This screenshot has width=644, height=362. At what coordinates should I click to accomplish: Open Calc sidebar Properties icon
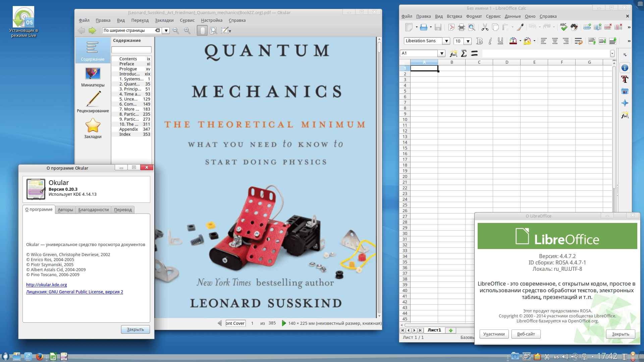pos(625,68)
